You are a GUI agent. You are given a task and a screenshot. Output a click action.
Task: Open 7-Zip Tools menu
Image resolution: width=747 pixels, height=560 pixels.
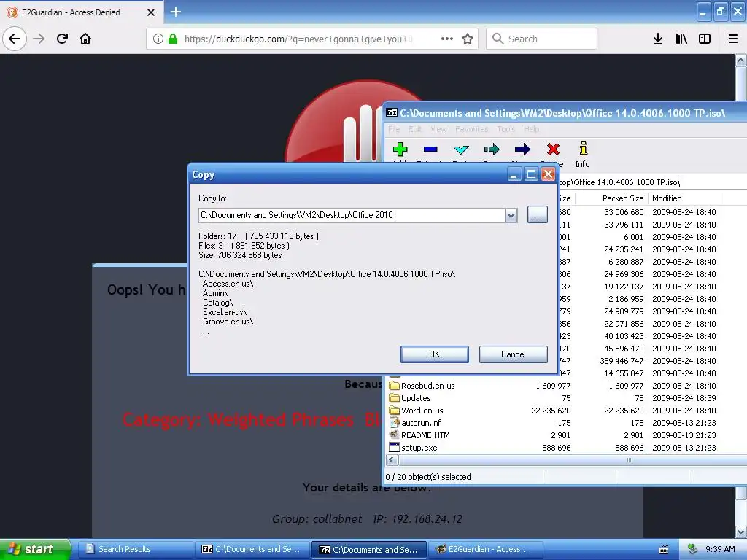click(x=506, y=129)
